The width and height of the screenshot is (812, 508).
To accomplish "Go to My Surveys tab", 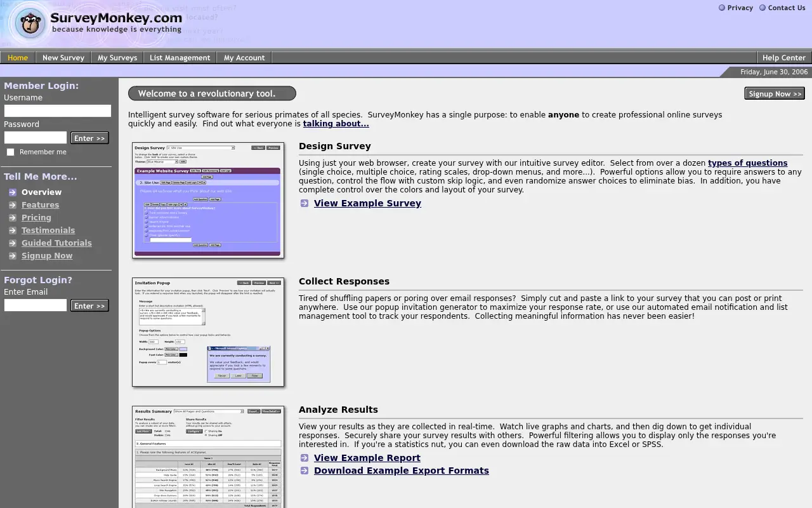I will tap(117, 57).
